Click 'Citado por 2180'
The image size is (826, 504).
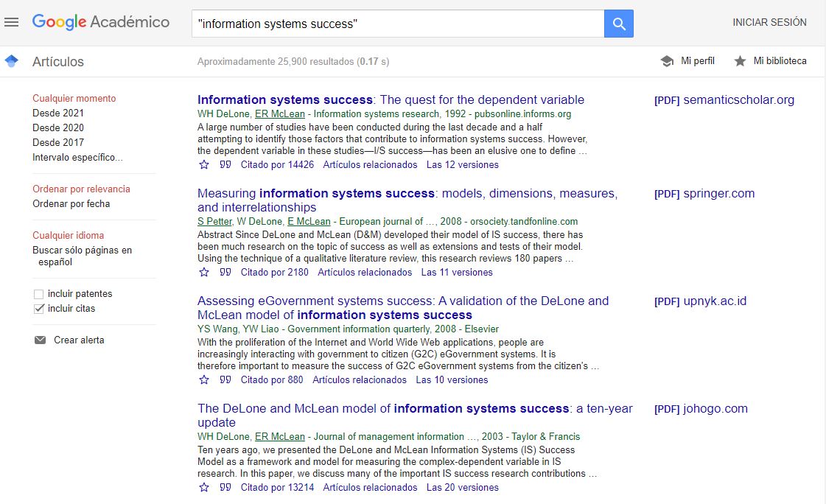(x=274, y=273)
